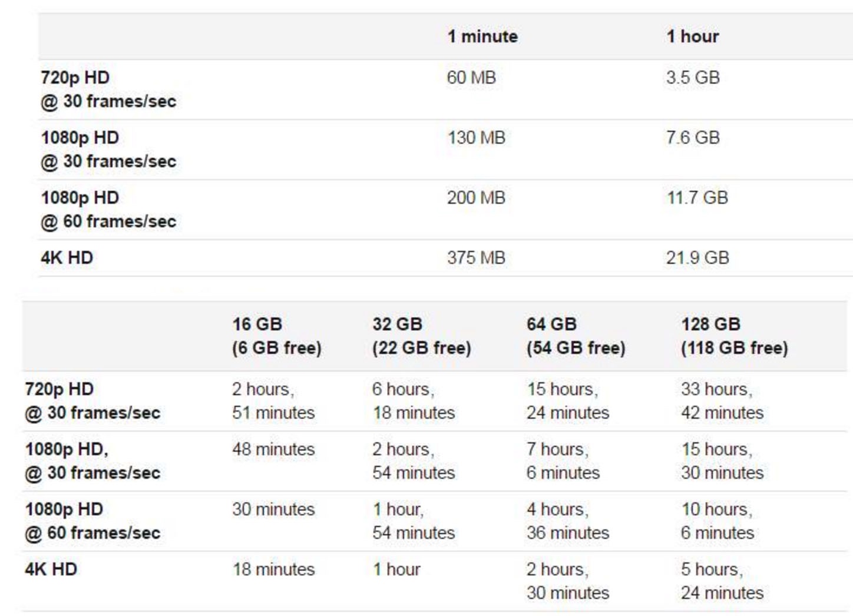Select the "64 GB (54 GB free)" header
The height and width of the screenshot is (616, 853).
pyautogui.click(x=576, y=336)
